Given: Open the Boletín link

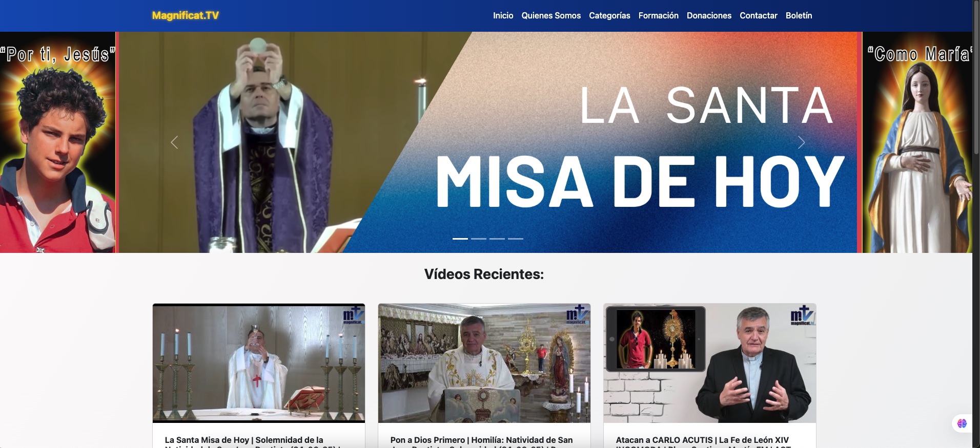Looking at the screenshot, I should coord(799,15).
